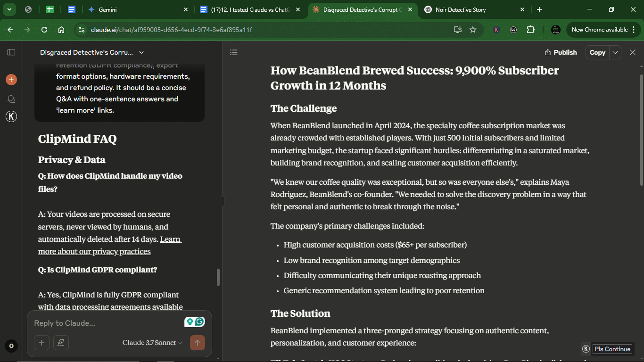This screenshot has width=644, height=362.
Task: Click the Publish button
Action: pos(561,52)
